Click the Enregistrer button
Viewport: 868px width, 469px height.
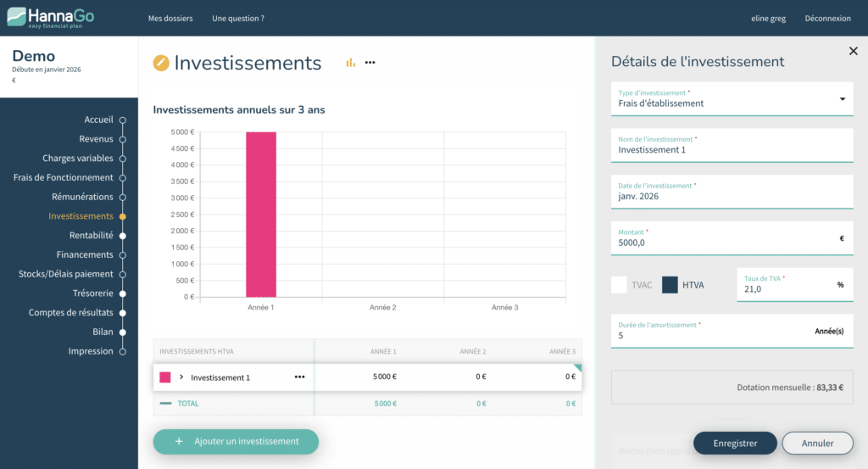[735, 443]
